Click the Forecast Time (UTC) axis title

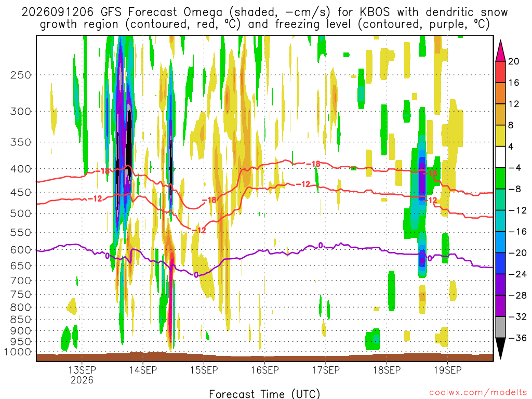coord(264,394)
